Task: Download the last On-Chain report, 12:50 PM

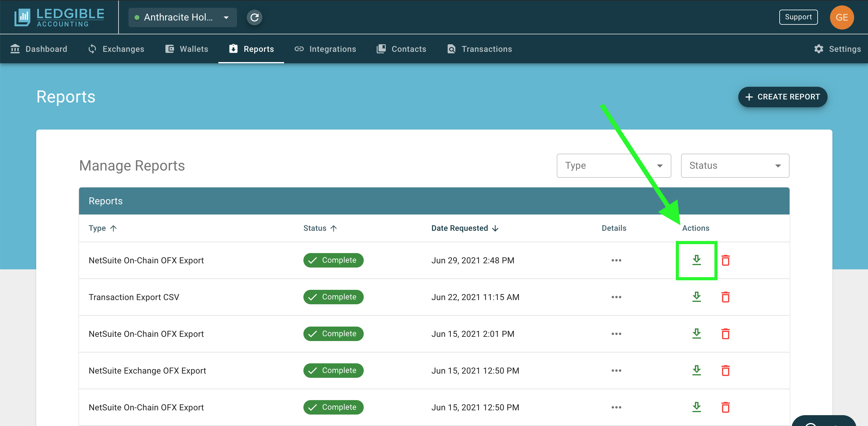Action: tap(696, 407)
